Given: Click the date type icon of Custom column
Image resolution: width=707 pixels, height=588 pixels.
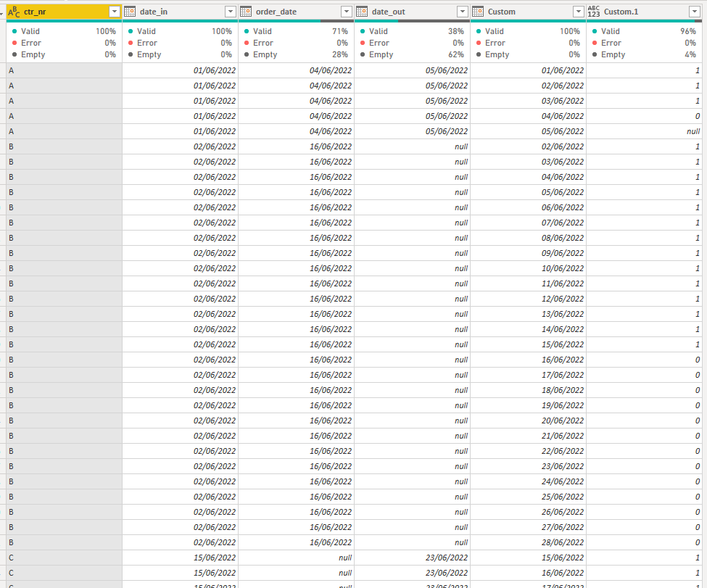Looking at the screenshot, I should [478, 12].
